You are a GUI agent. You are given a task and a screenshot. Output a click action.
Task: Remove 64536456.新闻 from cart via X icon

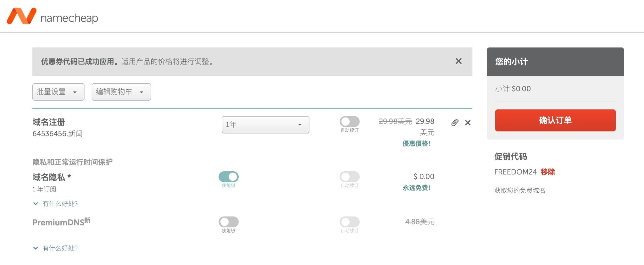coord(468,123)
